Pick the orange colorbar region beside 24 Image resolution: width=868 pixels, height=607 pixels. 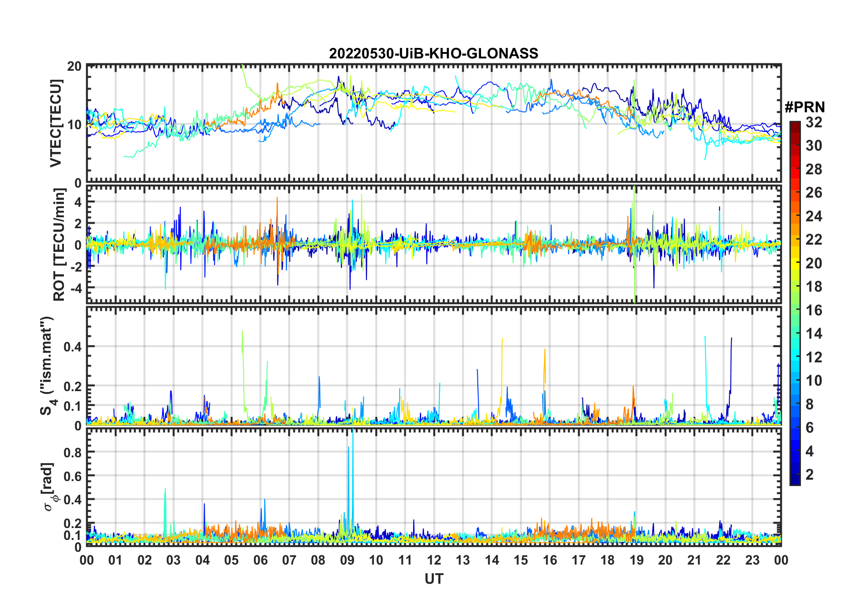tap(795, 216)
